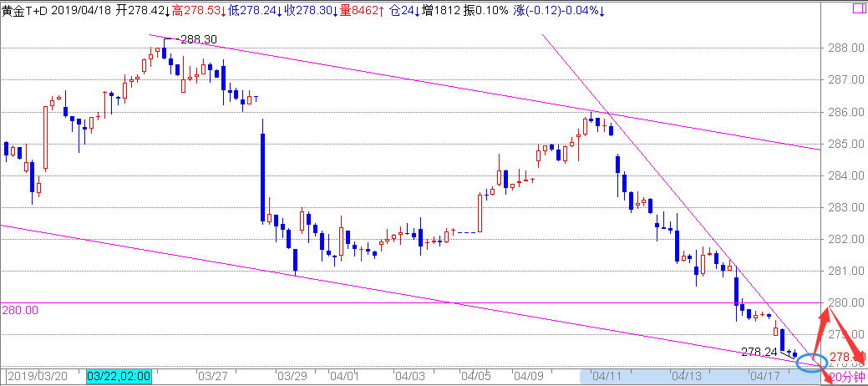The width and height of the screenshot is (868, 386).
Task: Click the 282.00 price axis label
Action: [845, 239]
